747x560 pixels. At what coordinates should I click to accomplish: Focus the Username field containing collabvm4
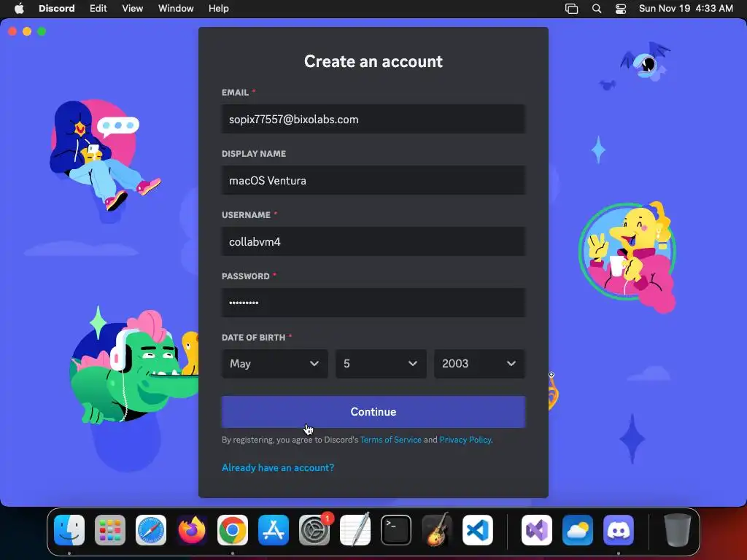tap(373, 241)
